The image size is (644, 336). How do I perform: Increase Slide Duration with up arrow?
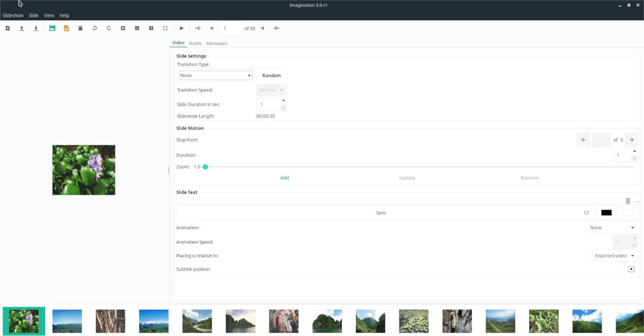pyautogui.click(x=283, y=100)
